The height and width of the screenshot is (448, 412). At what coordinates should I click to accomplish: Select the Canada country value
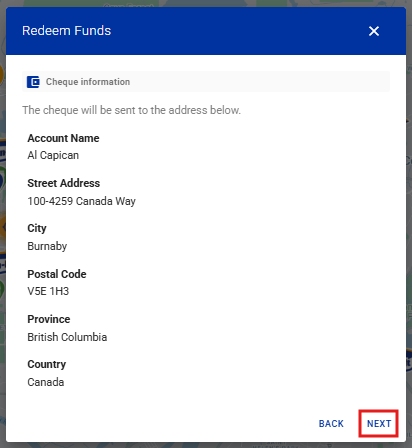(46, 382)
